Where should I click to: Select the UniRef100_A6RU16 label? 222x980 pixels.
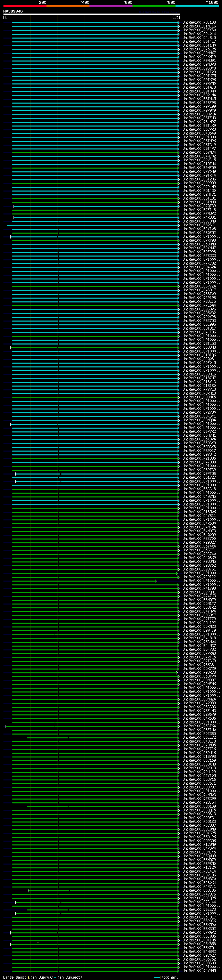[199, 753]
